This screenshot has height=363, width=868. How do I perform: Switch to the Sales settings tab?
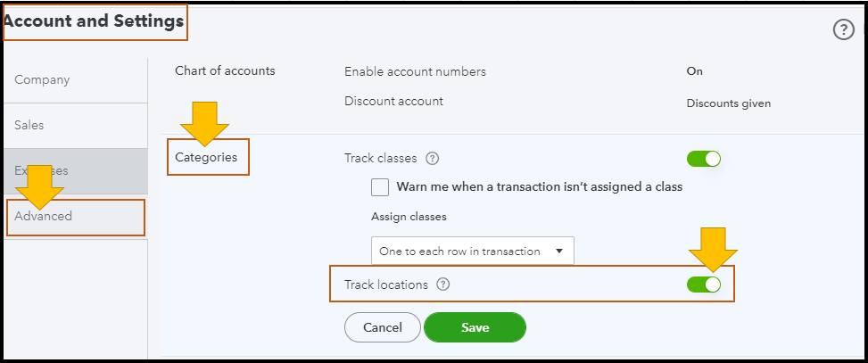[x=29, y=125]
